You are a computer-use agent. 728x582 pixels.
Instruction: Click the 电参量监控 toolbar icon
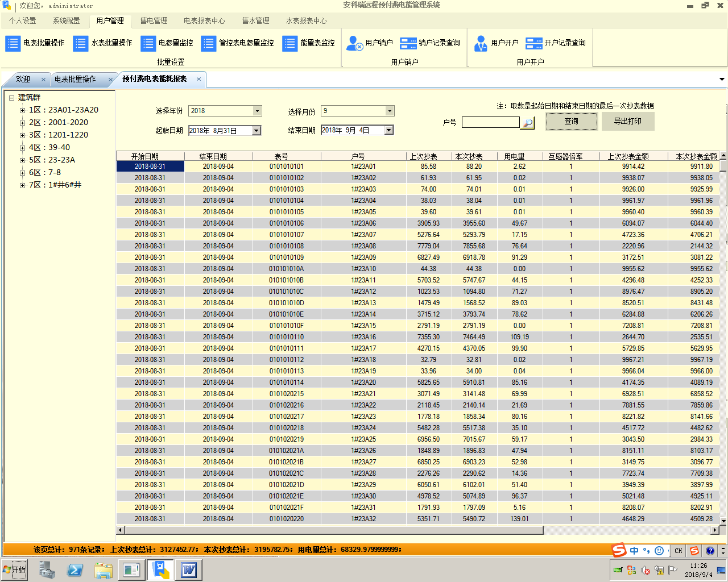(148, 43)
